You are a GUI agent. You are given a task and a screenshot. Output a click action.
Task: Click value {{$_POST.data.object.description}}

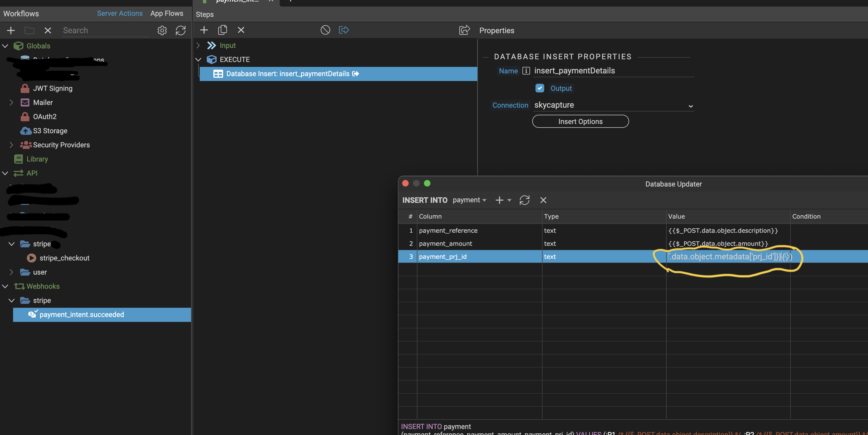tap(723, 231)
